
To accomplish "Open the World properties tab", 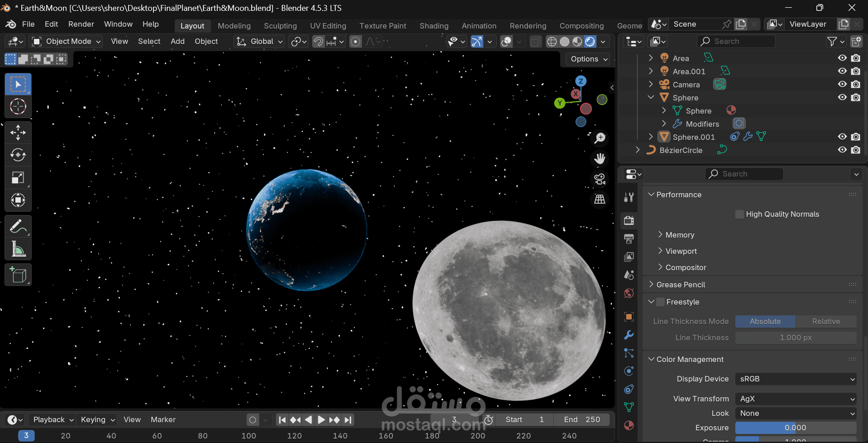I will point(629,293).
